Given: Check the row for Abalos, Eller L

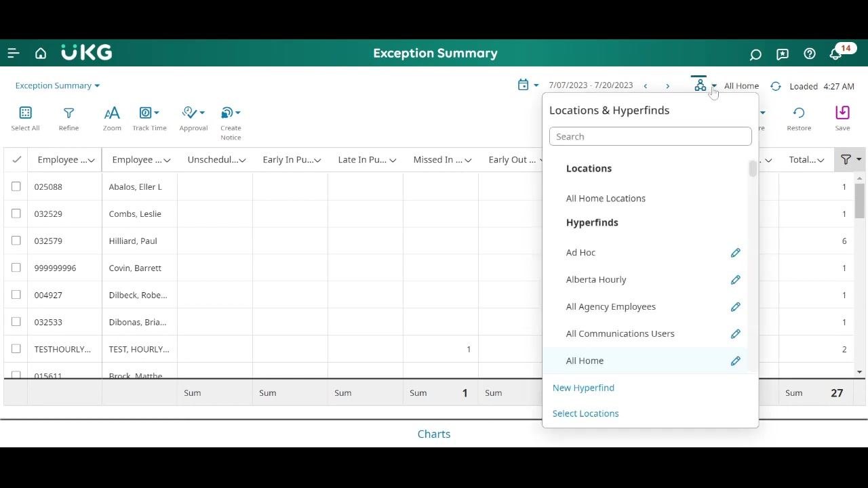Looking at the screenshot, I should (x=16, y=186).
